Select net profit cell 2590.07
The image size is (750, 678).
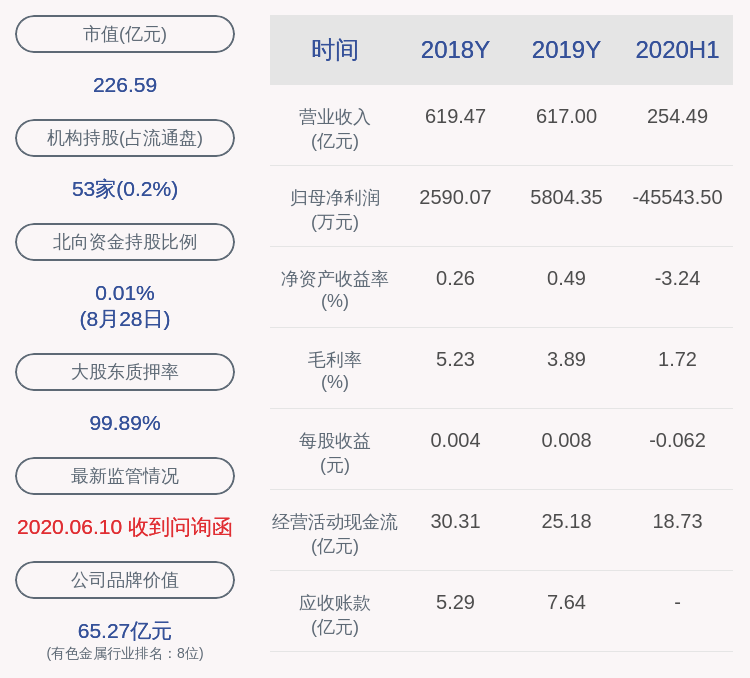(455, 198)
